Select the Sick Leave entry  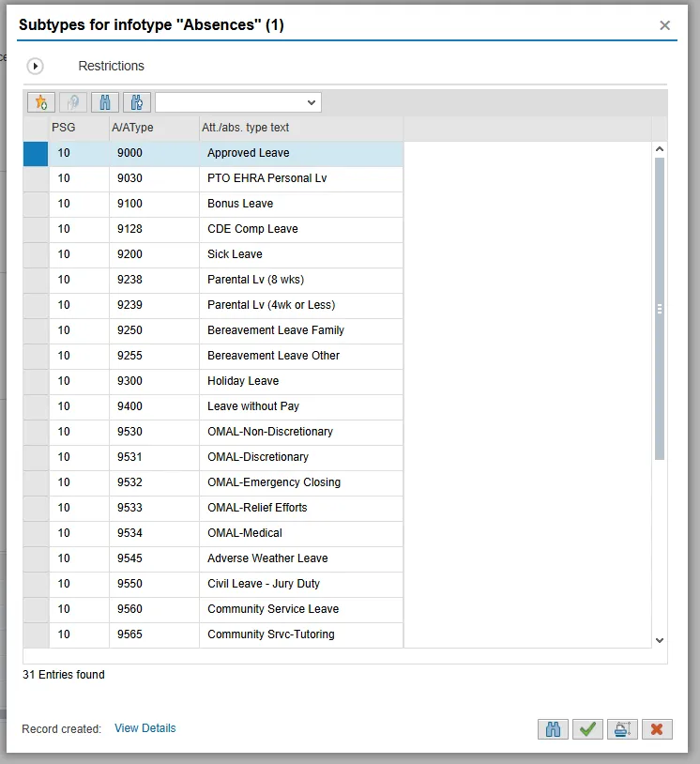coord(235,254)
